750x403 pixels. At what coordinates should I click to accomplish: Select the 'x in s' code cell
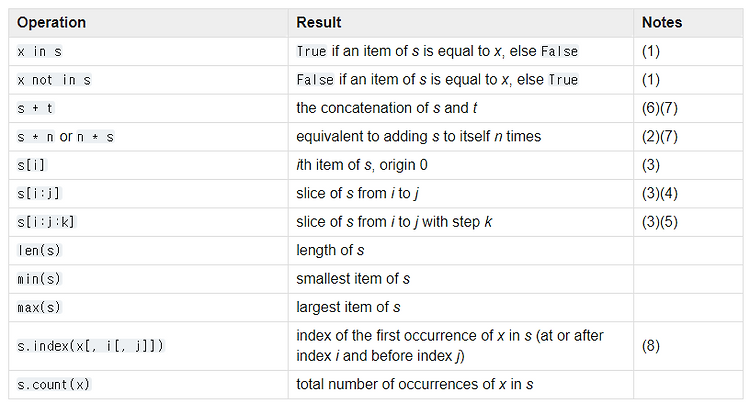pos(39,52)
